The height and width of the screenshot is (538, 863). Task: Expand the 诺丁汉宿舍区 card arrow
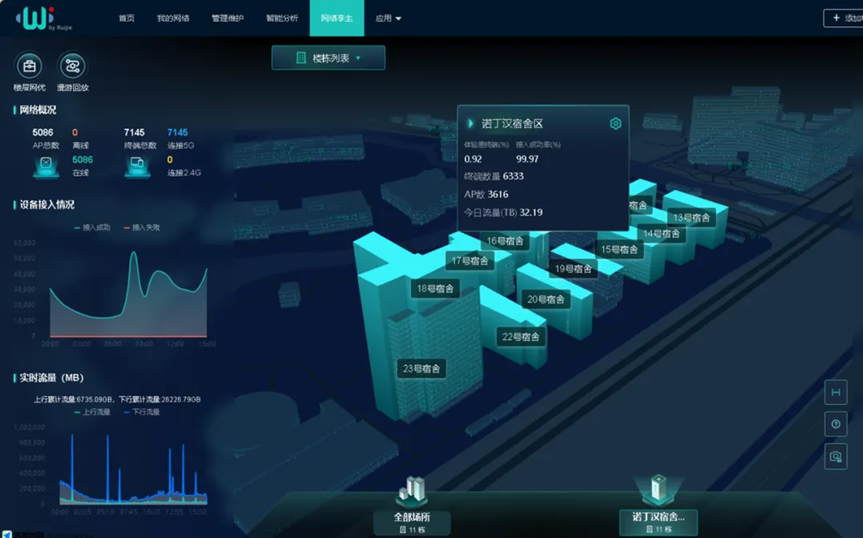pos(471,124)
